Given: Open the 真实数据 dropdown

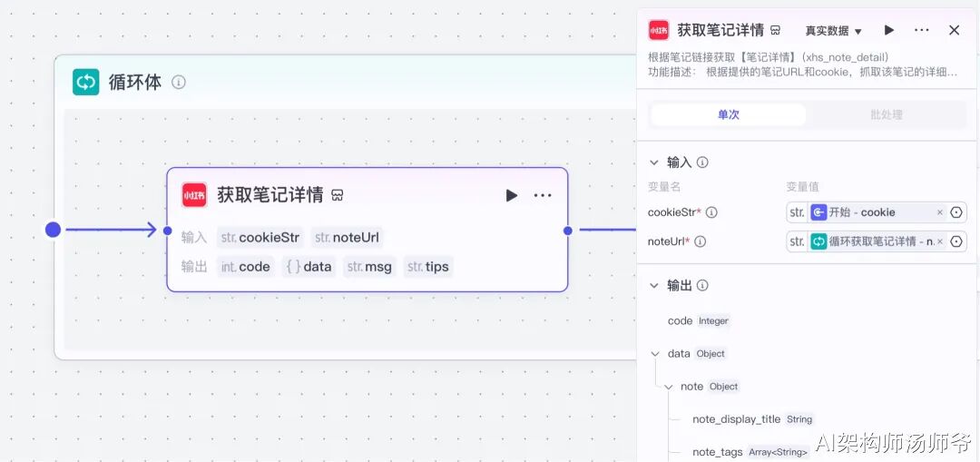Looking at the screenshot, I should pos(833,31).
